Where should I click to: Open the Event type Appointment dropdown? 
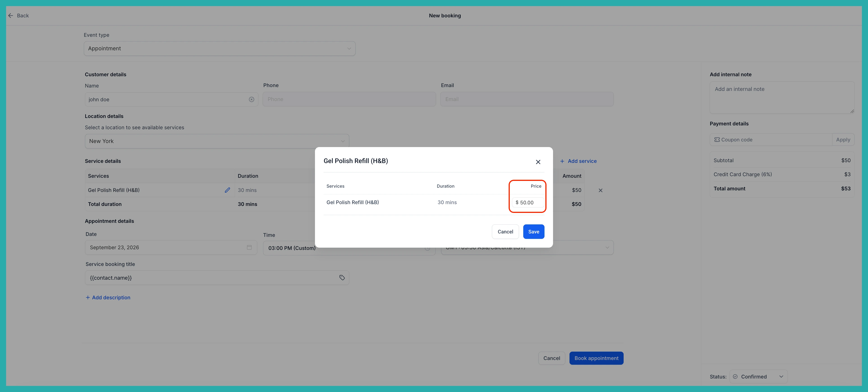219,48
